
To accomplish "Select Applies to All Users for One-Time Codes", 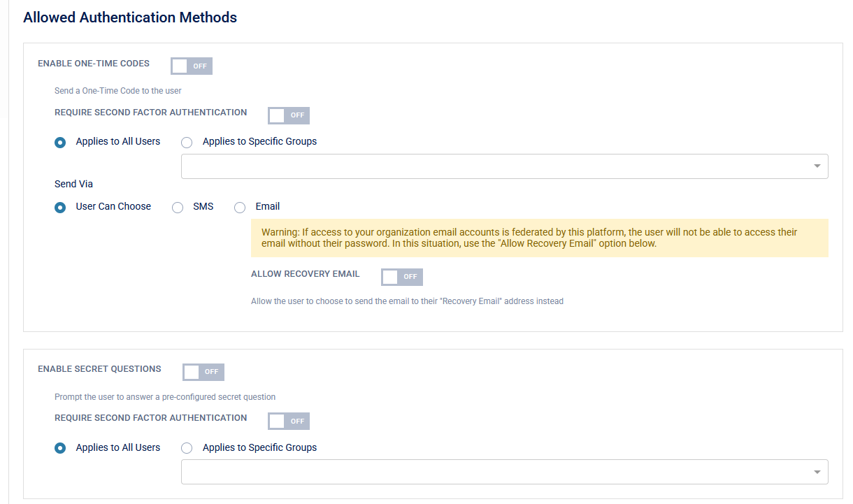I will (x=61, y=142).
